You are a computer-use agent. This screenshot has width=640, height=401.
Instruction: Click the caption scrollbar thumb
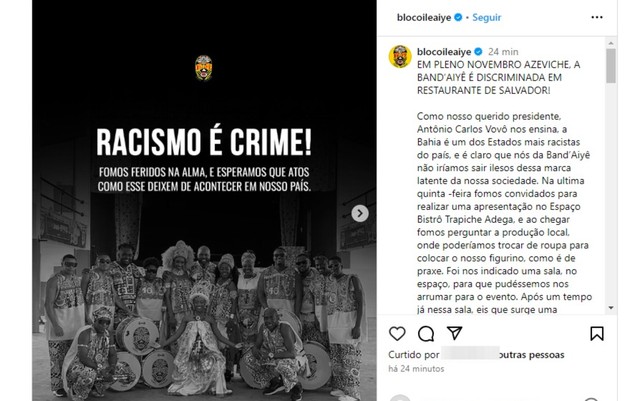coord(611,66)
